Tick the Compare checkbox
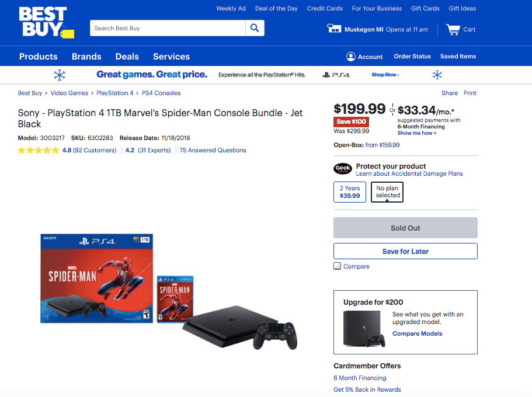The width and height of the screenshot is (532, 397). (x=338, y=266)
